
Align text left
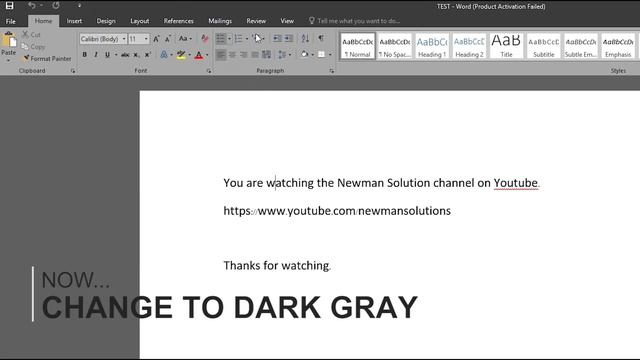point(221,55)
